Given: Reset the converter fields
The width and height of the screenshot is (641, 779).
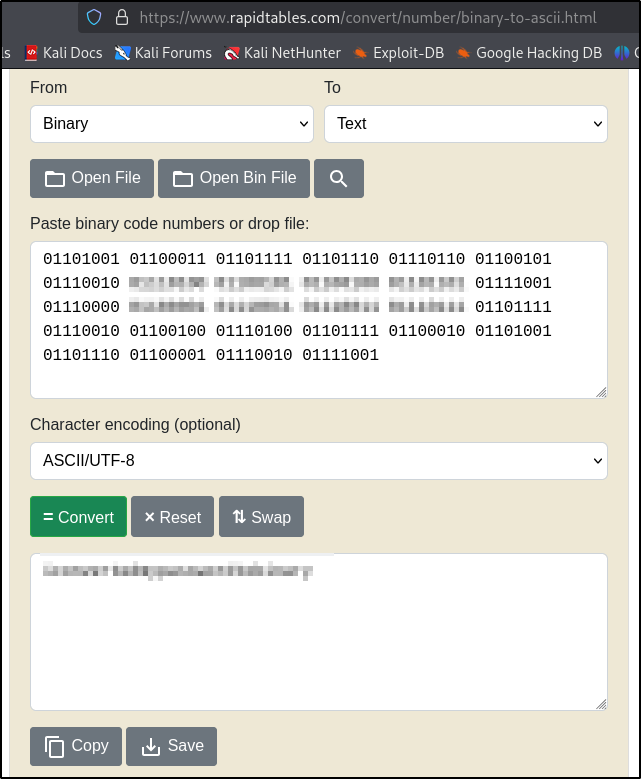Looking at the screenshot, I should (x=172, y=517).
